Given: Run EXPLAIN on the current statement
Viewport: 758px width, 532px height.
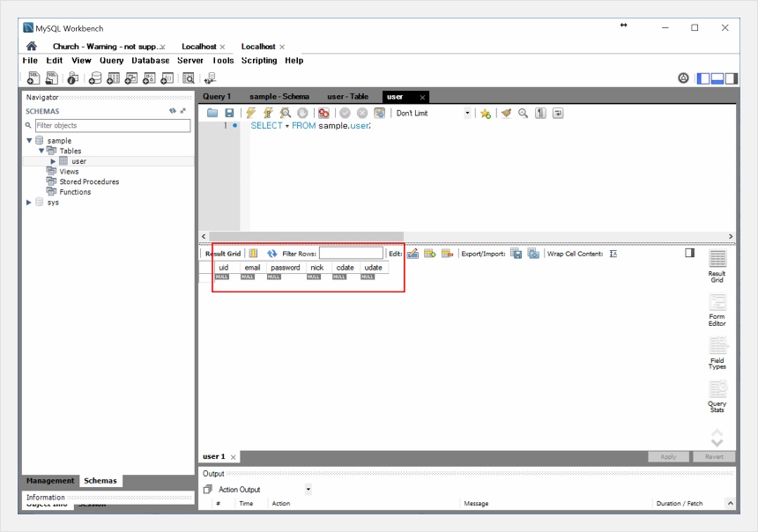Looking at the screenshot, I should click(286, 113).
